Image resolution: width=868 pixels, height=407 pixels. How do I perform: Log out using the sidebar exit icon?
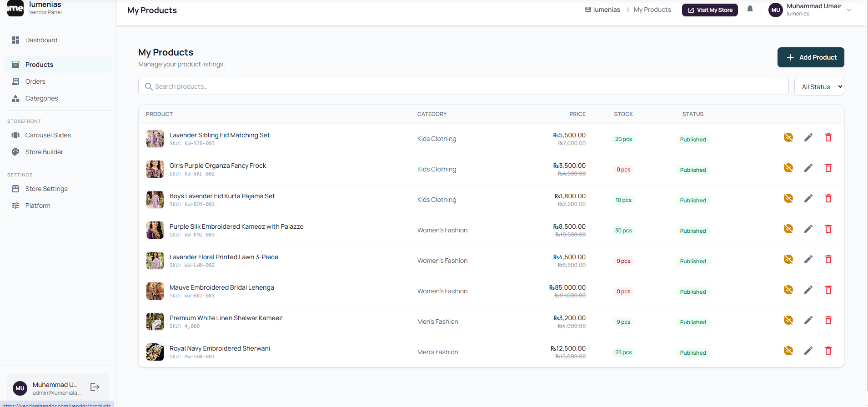(95, 387)
